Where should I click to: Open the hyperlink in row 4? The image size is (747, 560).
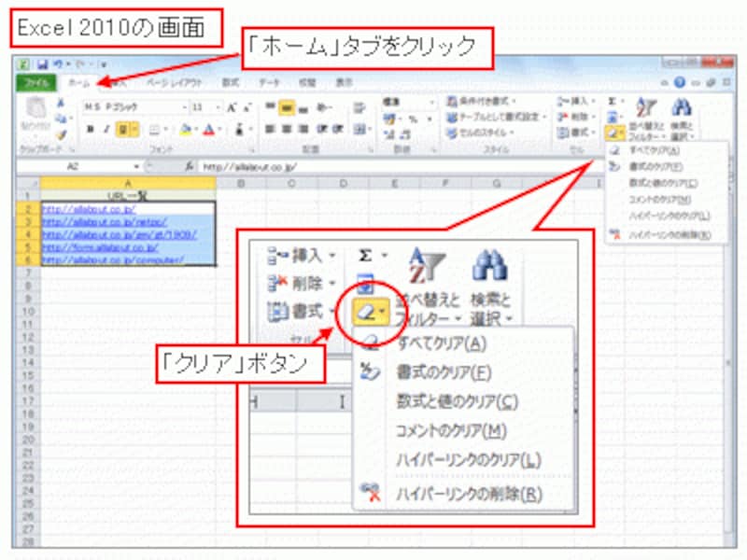pyautogui.click(x=120, y=235)
